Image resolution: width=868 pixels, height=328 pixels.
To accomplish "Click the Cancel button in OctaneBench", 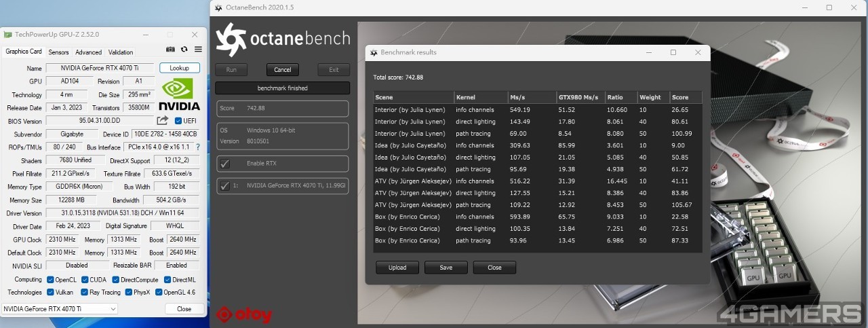I will [283, 70].
